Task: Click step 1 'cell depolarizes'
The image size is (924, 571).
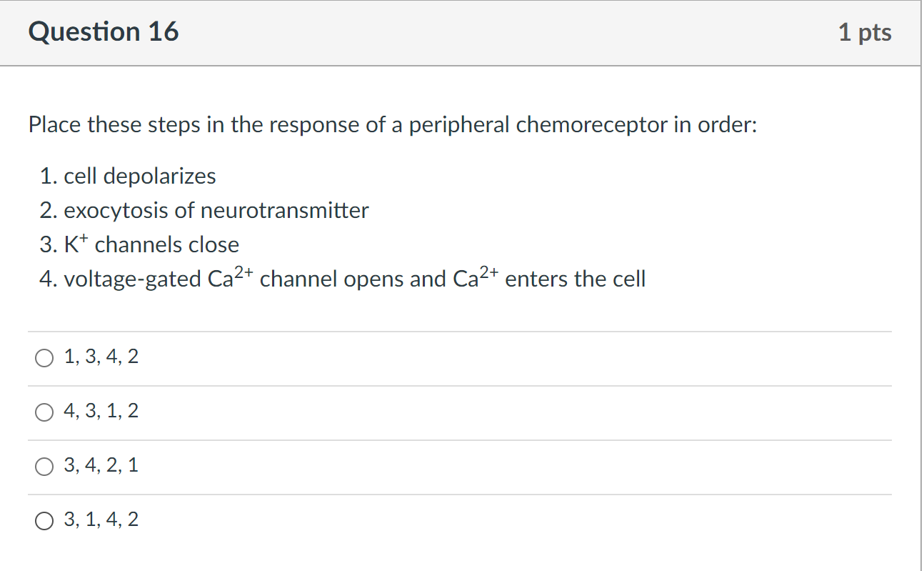Action: click(129, 176)
